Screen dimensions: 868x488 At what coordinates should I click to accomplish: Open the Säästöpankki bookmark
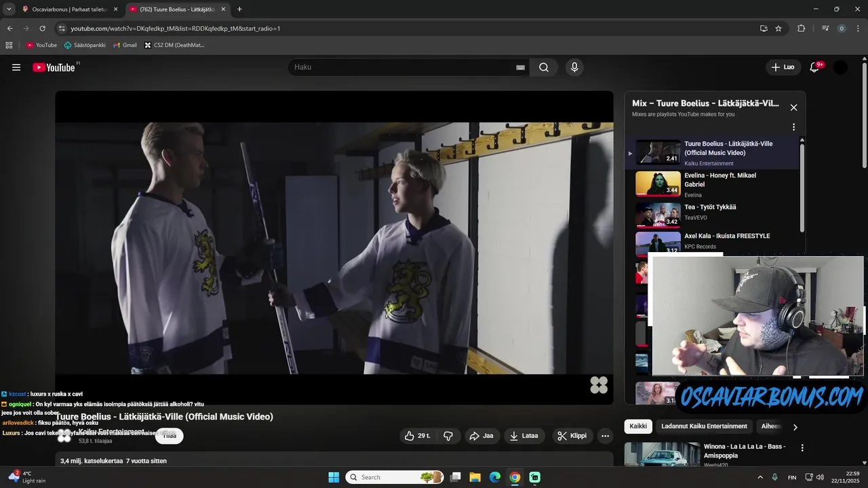pyautogui.click(x=85, y=45)
